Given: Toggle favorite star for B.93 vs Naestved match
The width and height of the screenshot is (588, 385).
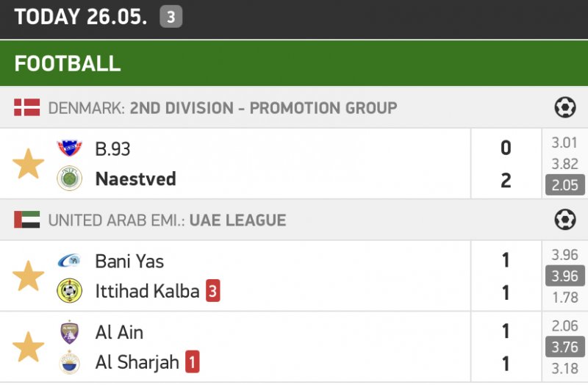Looking at the screenshot, I should (x=29, y=164).
